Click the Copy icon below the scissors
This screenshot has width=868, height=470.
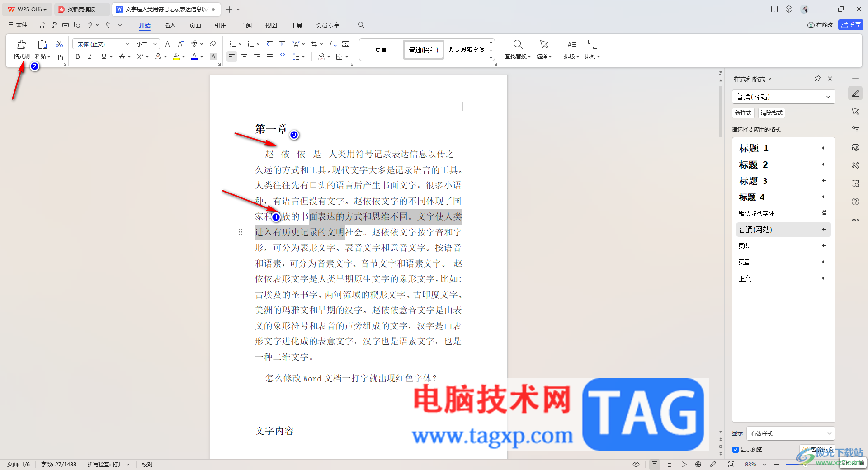coord(59,56)
